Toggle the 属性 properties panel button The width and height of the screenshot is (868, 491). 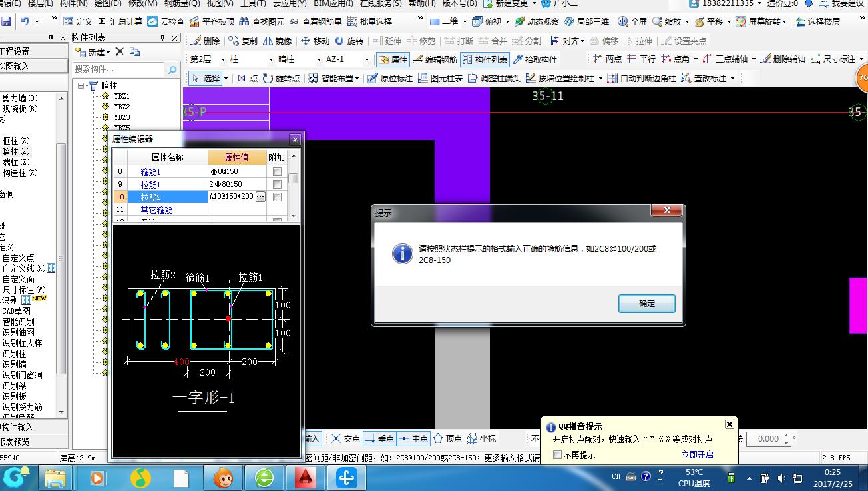393,59
